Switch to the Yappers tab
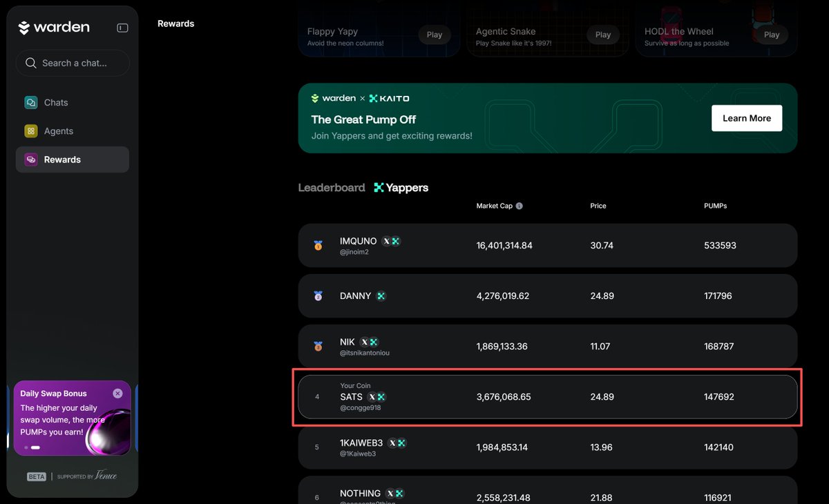 (401, 187)
